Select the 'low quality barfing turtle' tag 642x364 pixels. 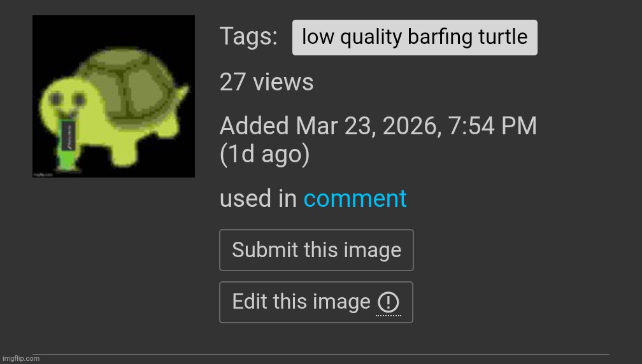pos(415,37)
